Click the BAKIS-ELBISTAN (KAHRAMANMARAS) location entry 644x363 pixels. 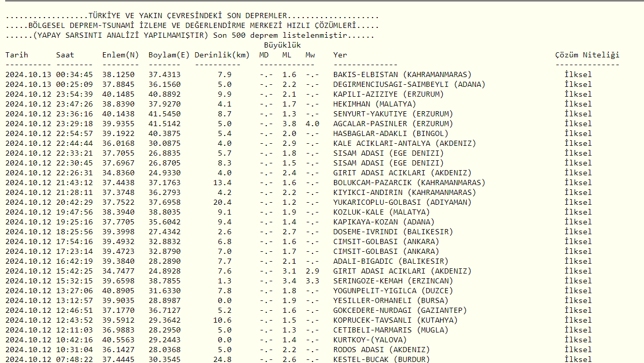point(402,74)
